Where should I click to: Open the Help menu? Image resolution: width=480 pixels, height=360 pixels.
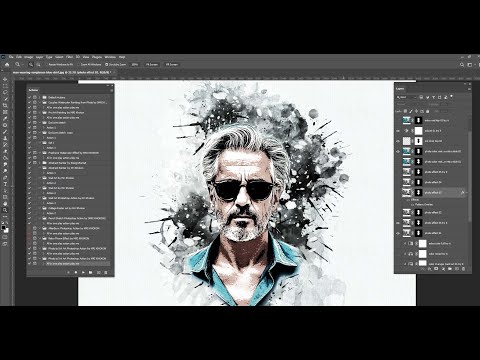click(x=122, y=57)
